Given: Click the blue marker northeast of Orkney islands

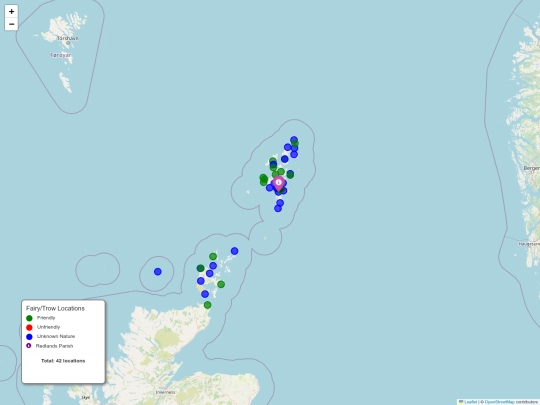Looking at the screenshot, I should click(x=235, y=251).
